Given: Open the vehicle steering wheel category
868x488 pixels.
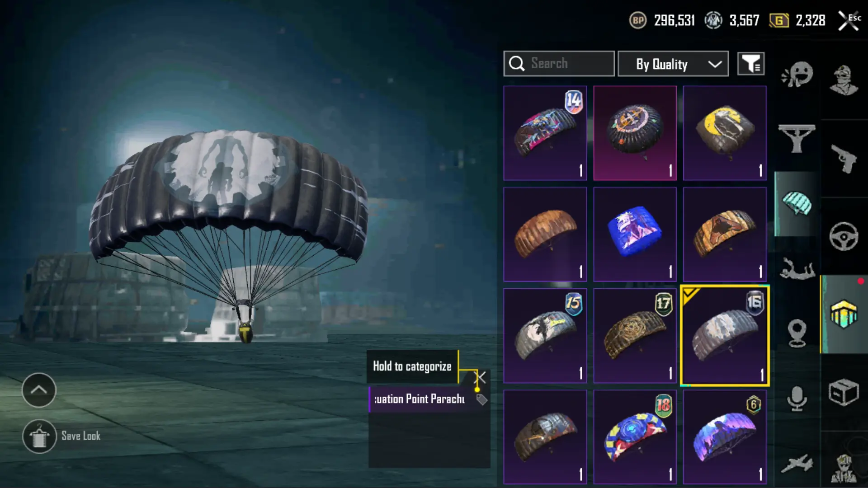Looking at the screenshot, I should point(844,236).
